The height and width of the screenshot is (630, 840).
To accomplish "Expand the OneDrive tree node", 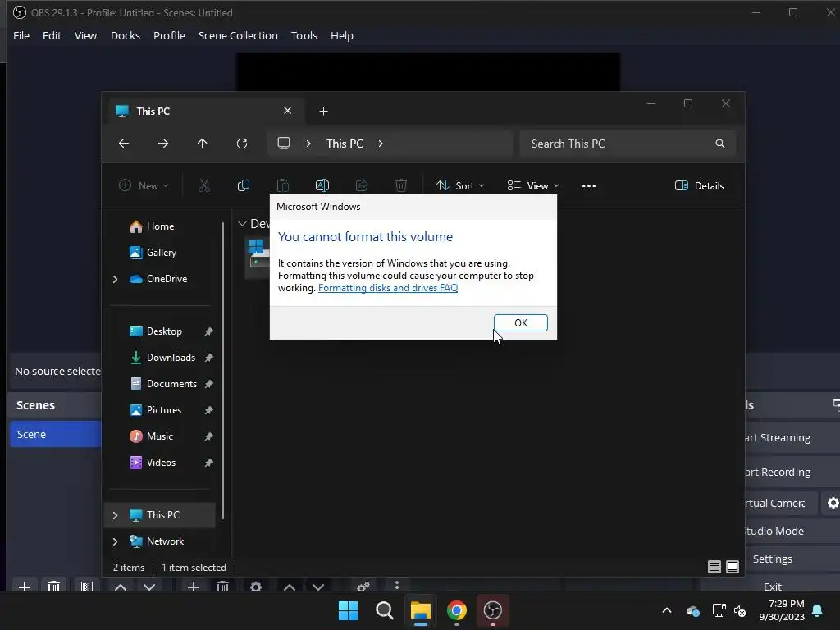I will coord(115,279).
